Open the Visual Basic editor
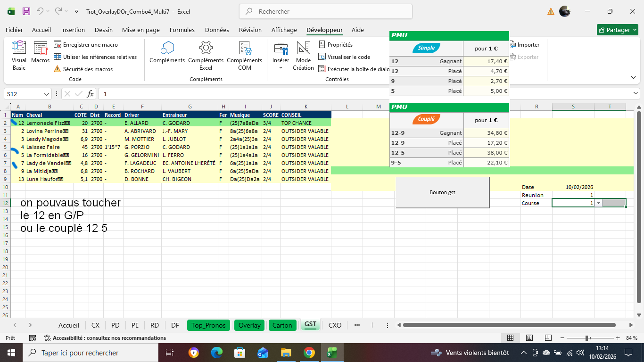 pyautogui.click(x=19, y=56)
